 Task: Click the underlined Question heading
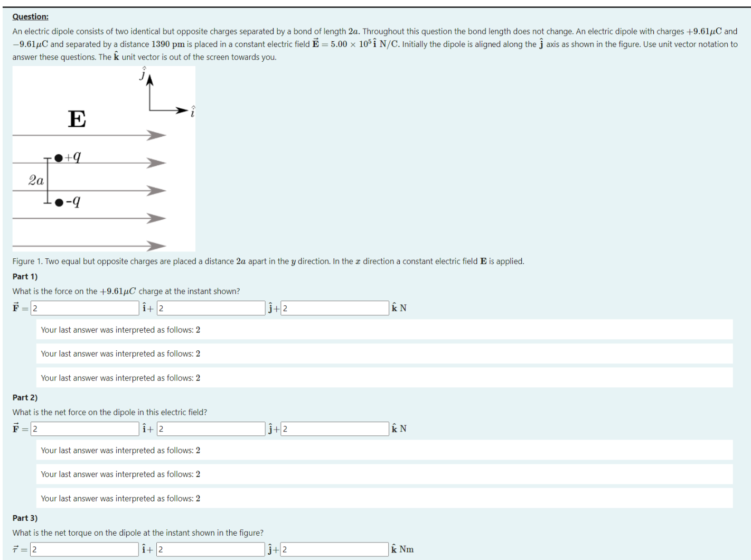point(30,17)
